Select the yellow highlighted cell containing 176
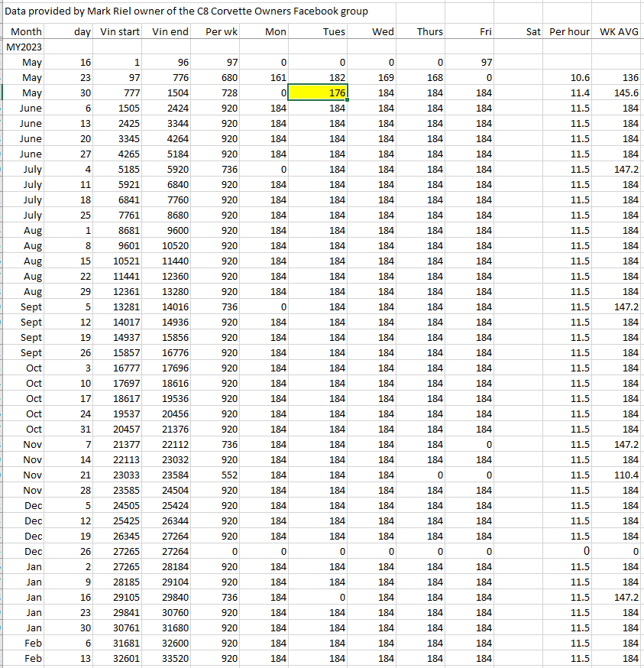 click(319, 93)
